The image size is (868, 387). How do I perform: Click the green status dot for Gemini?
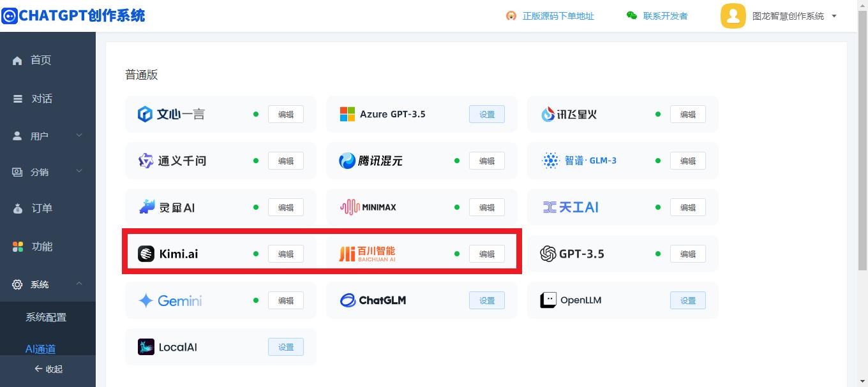256,300
